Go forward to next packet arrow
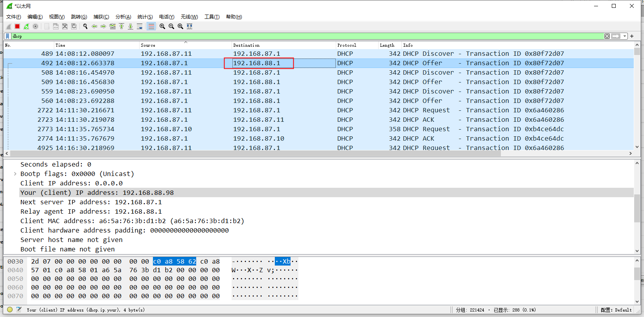 point(103,26)
